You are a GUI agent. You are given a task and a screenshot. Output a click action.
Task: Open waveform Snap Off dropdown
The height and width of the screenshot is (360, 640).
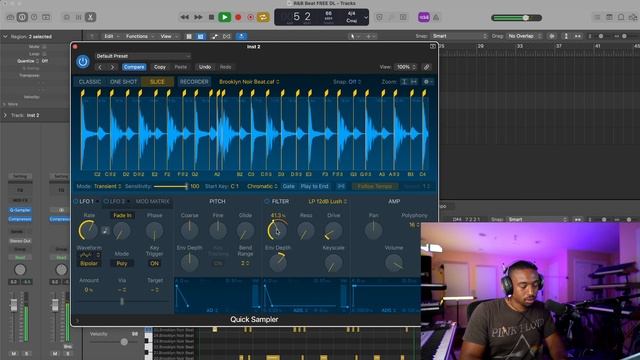(x=347, y=82)
